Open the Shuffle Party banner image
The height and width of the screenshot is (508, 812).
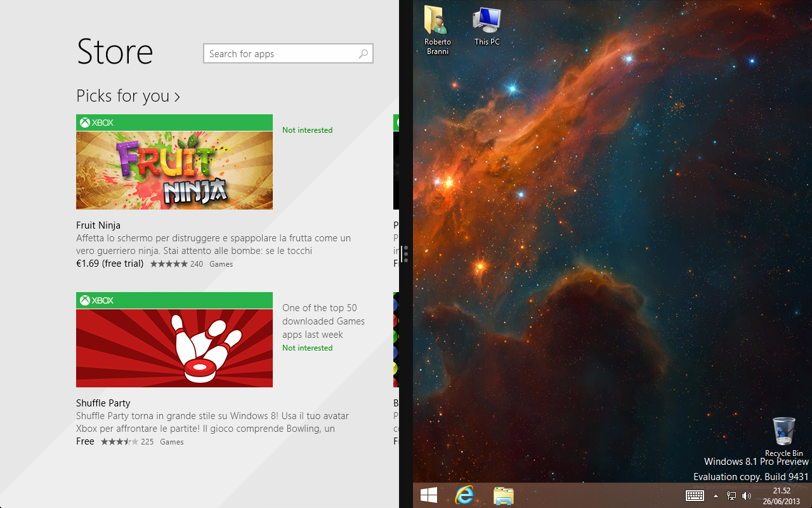click(174, 348)
